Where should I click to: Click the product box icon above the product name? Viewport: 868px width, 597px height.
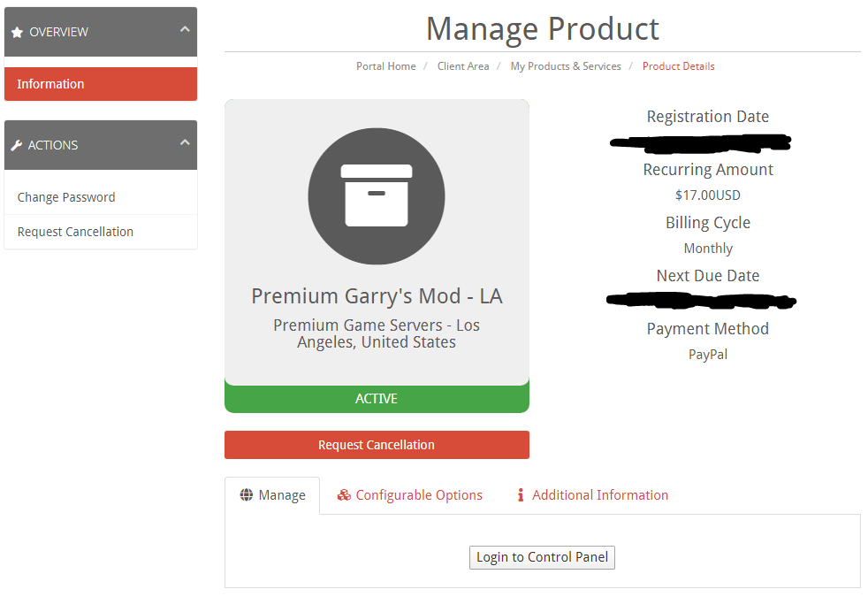(377, 195)
